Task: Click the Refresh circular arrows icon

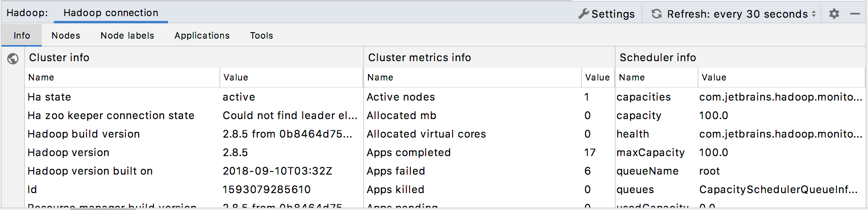Action: (656, 14)
